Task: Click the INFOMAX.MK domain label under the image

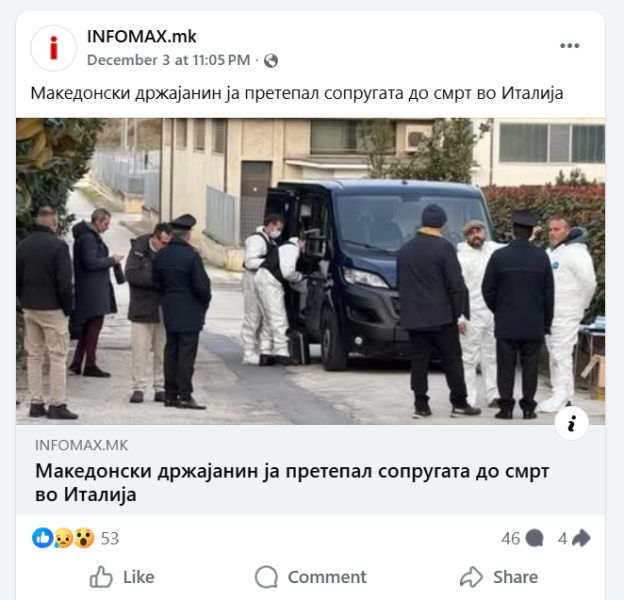Action: pyautogui.click(x=82, y=445)
